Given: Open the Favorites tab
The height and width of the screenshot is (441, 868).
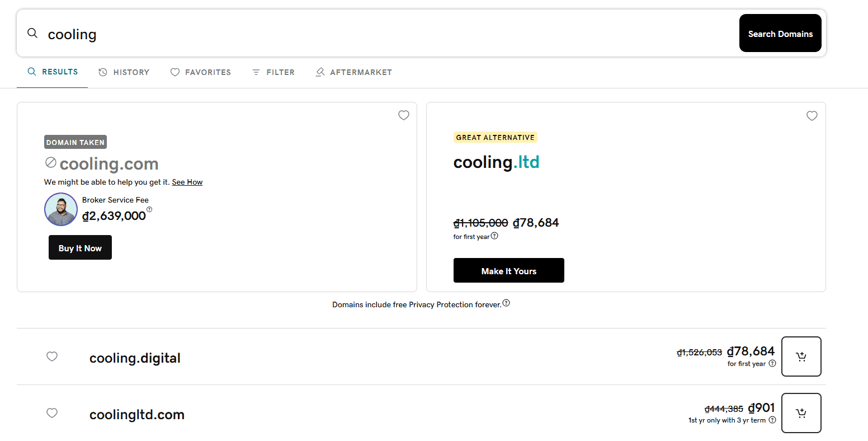Looking at the screenshot, I should tap(201, 72).
